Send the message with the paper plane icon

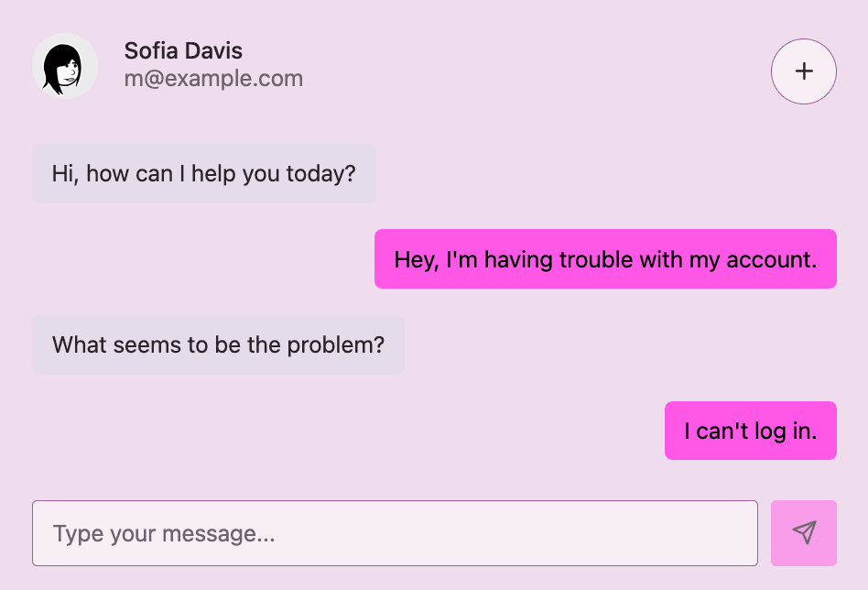(x=803, y=533)
